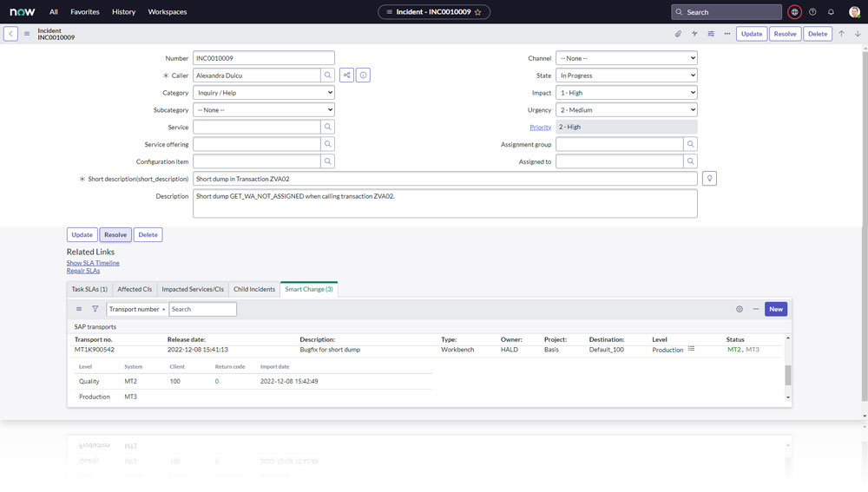Open the user avatar menu
The image size is (868, 492).
(854, 11)
